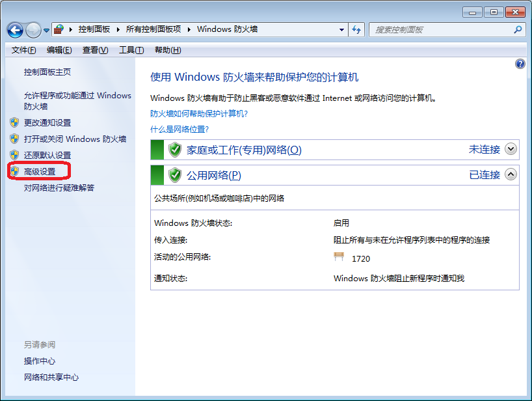Click green shield icon of 家庭或工作 network
Image resolution: width=532 pixels, height=401 pixels.
175,150
